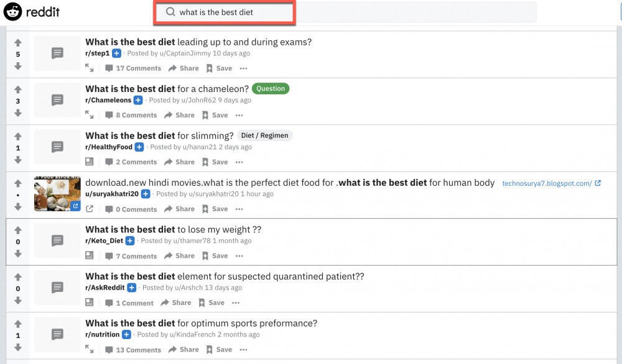Expand the chameleon post preview

click(x=90, y=115)
